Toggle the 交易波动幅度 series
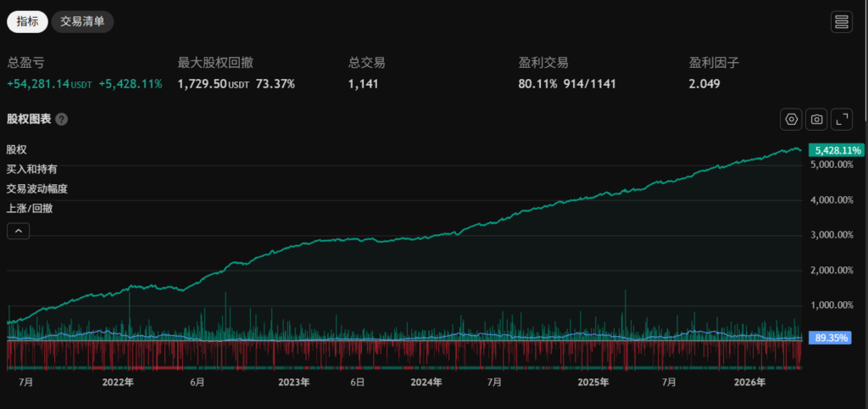Screen dimensions: 868x409 point(36,188)
